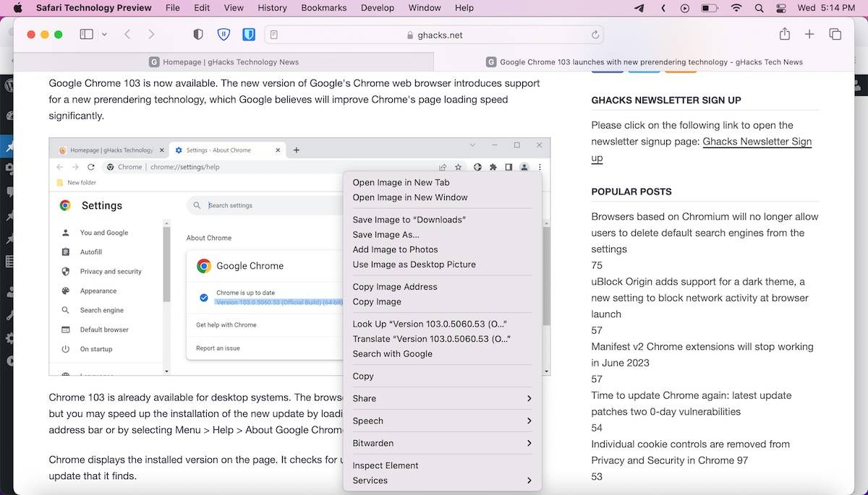Open the Apple menu

18,8
